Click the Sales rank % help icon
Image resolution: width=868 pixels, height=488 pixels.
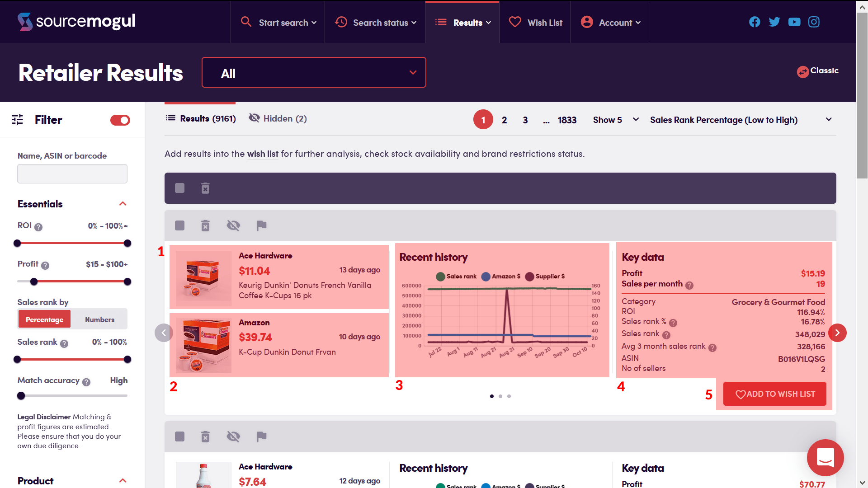673,323
